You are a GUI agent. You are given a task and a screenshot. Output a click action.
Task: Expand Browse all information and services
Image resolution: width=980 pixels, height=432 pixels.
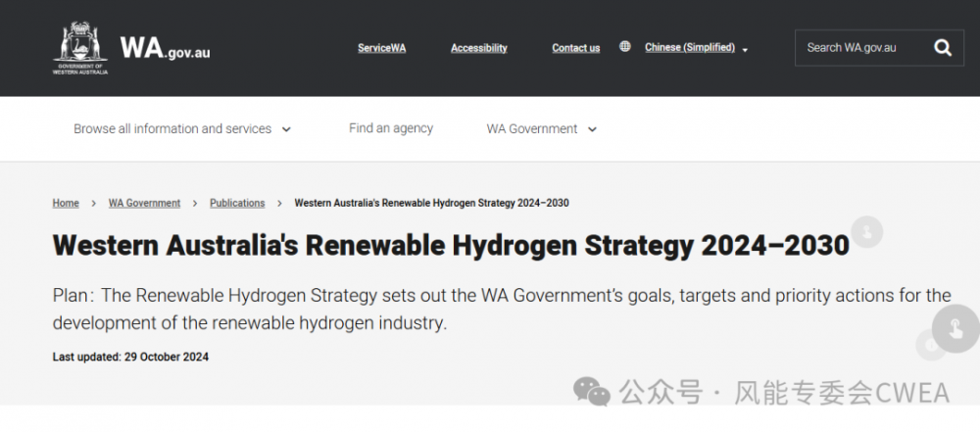182,128
